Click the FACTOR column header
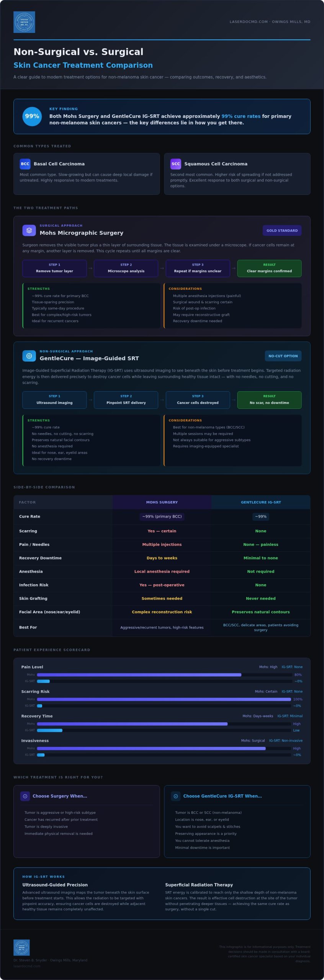 click(x=63, y=502)
